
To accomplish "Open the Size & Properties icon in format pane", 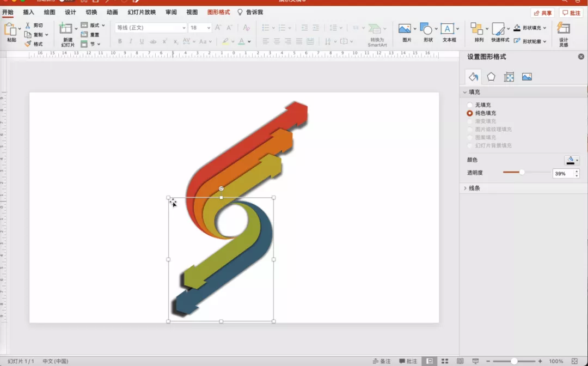I will [x=509, y=77].
